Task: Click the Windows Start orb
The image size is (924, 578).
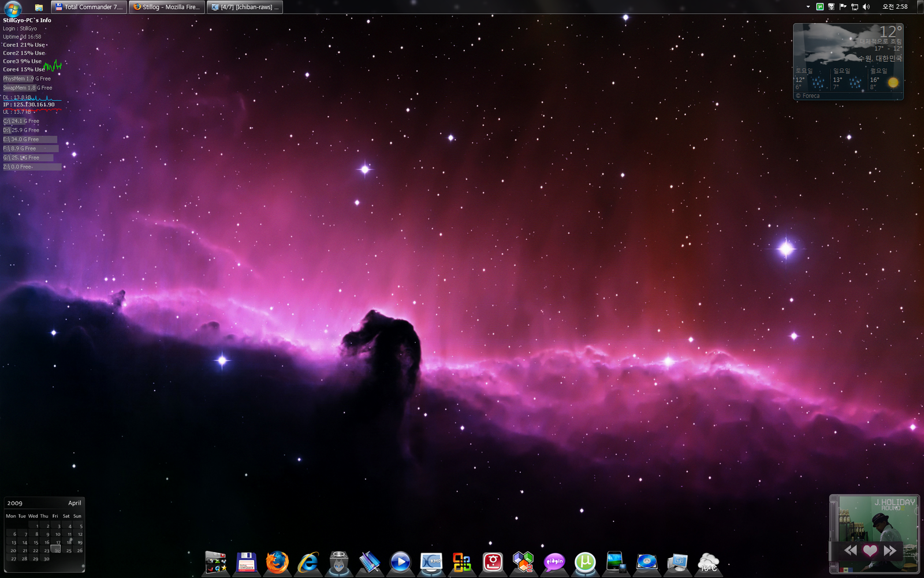Action: (x=13, y=8)
